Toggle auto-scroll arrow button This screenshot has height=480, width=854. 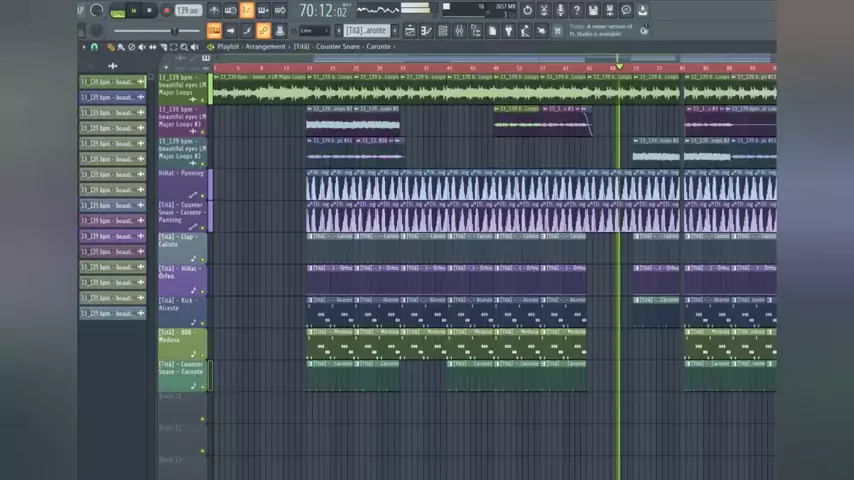click(230, 31)
